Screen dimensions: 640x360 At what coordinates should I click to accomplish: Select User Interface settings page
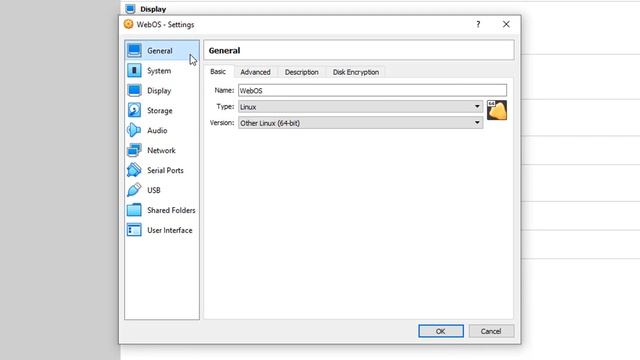pos(162,230)
